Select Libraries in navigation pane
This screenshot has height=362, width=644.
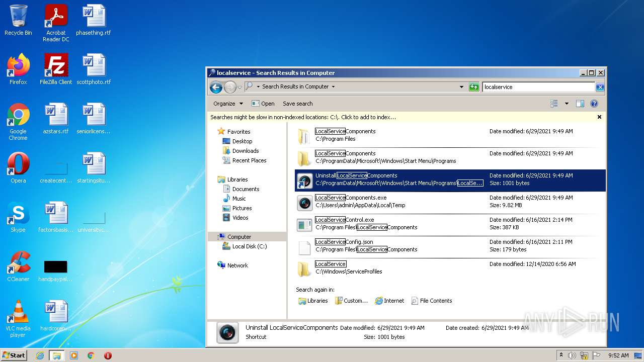pyautogui.click(x=237, y=179)
